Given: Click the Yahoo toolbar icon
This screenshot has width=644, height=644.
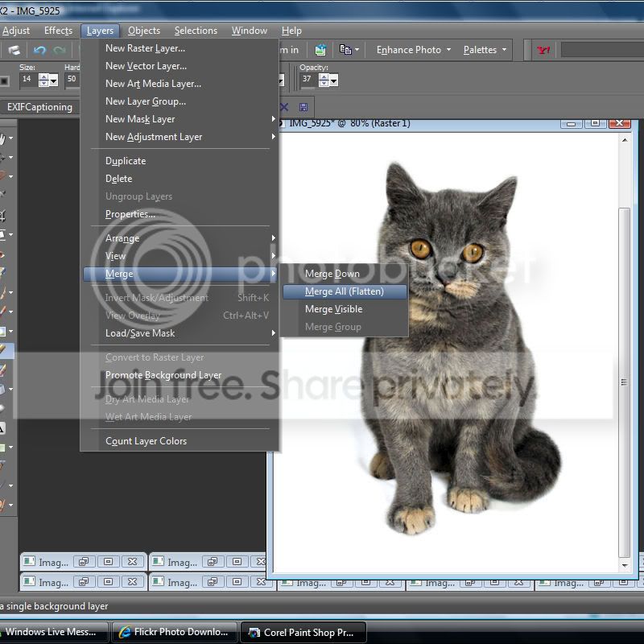Looking at the screenshot, I should coord(544,50).
